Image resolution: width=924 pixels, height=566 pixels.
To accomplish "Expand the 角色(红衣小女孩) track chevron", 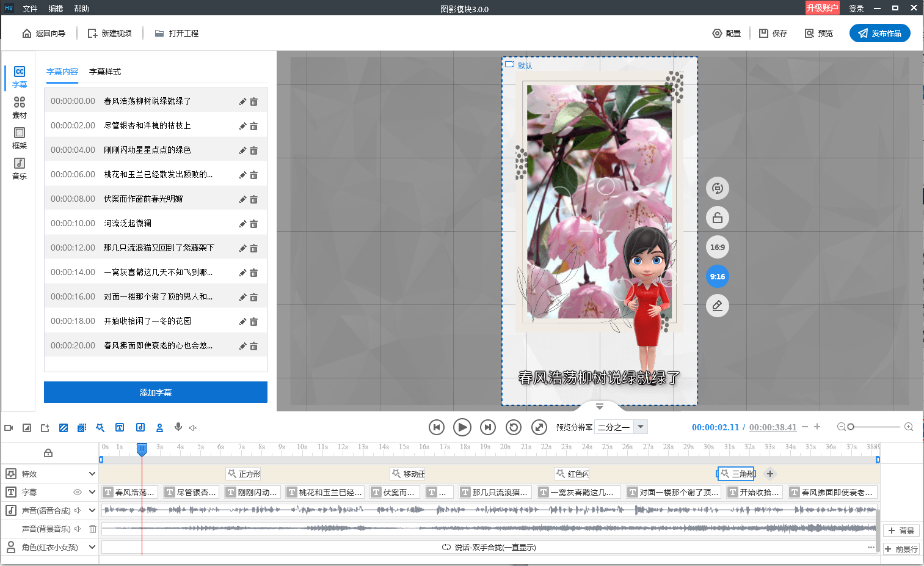I will 92,547.
